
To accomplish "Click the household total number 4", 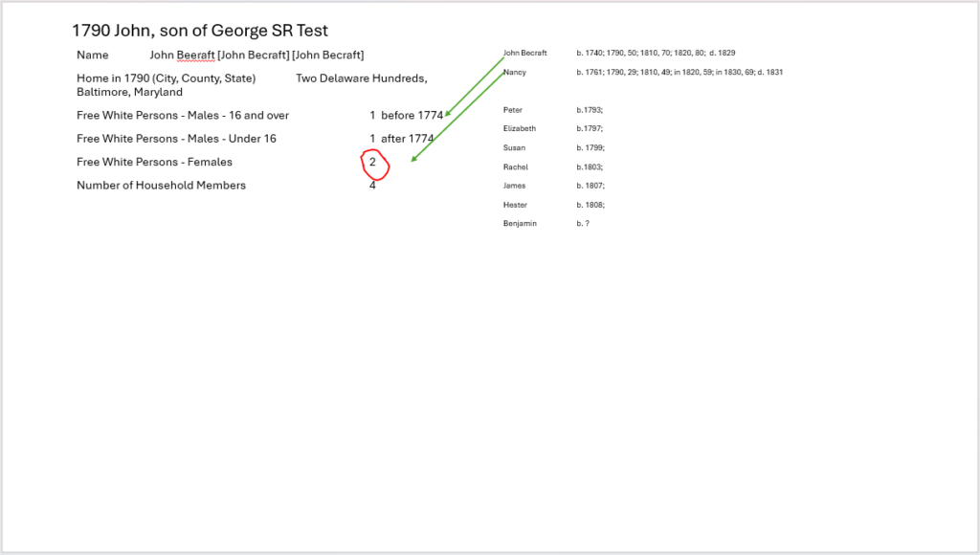I will [x=372, y=186].
